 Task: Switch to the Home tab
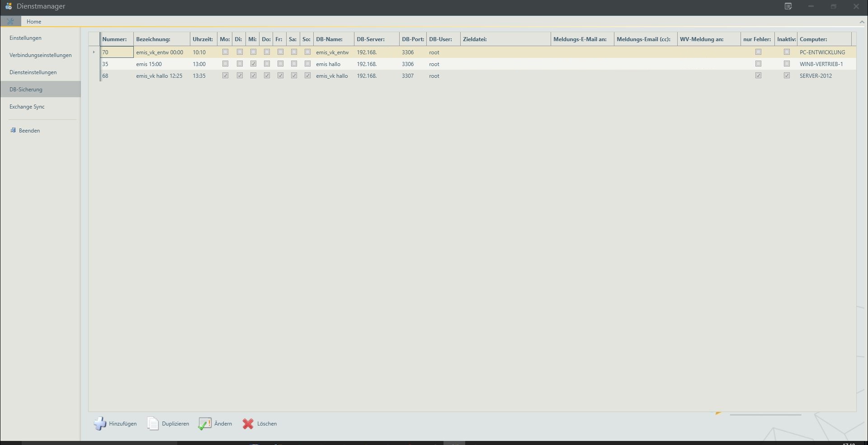34,21
